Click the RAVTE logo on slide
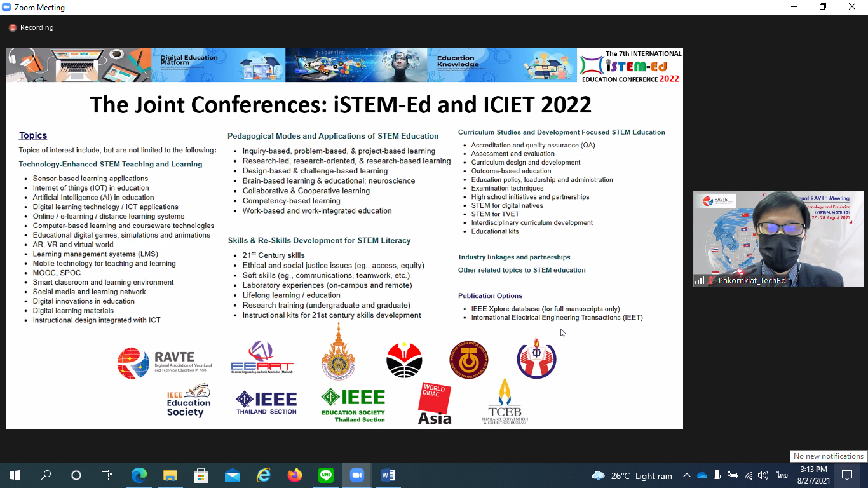Image resolution: width=868 pixels, height=488 pixels. 164,363
